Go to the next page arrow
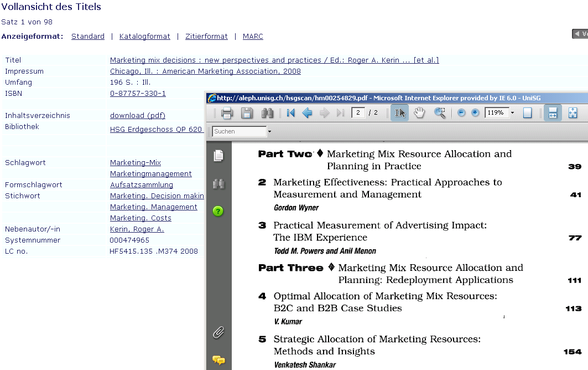Image resolution: width=588 pixels, height=370 pixels. (324, 112)
